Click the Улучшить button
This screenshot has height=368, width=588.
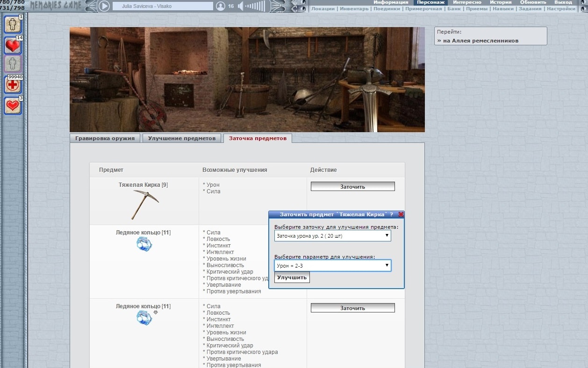pyautogui.click(x=292, y=277)
